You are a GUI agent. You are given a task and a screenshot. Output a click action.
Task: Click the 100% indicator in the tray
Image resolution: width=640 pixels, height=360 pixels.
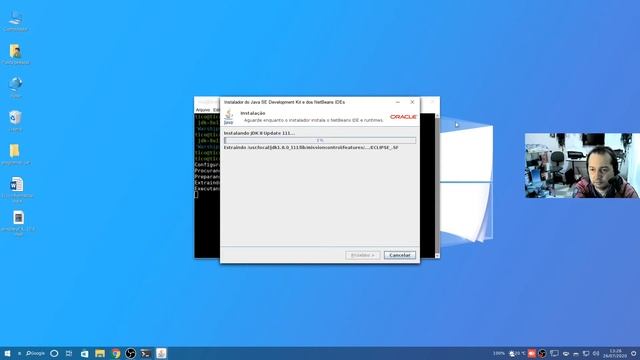pos(499,353)
